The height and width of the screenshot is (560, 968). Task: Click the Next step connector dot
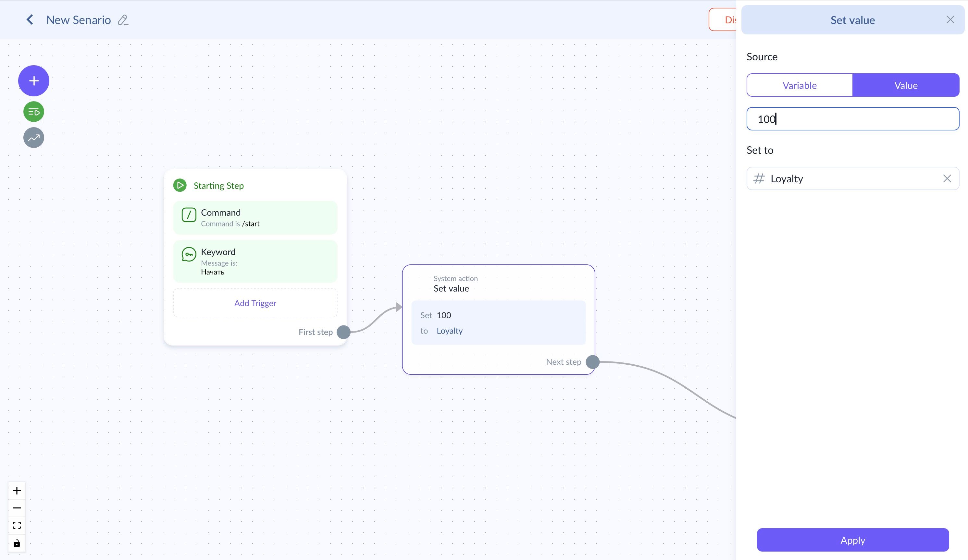(592, 361)
